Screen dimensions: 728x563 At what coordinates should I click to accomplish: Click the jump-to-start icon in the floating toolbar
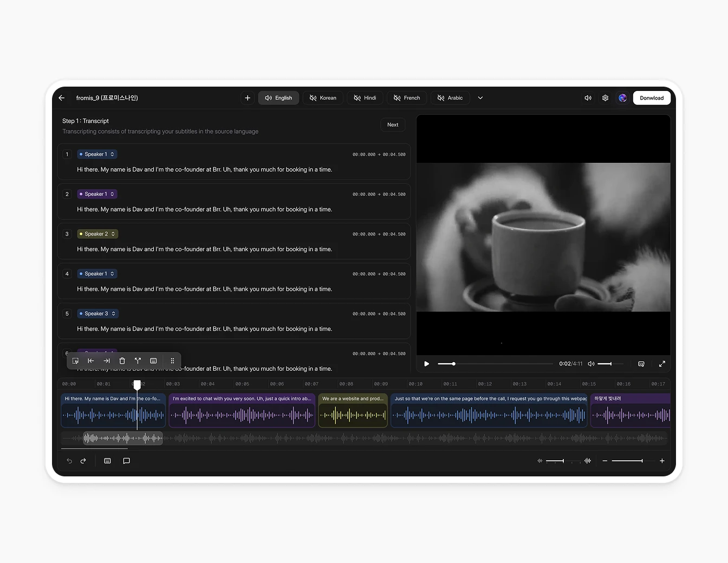pos(90,361)
